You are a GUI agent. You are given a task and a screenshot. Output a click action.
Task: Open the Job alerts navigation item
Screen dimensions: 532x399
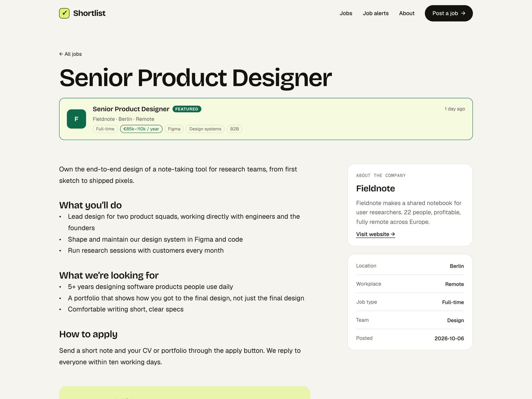pos(376,13)
